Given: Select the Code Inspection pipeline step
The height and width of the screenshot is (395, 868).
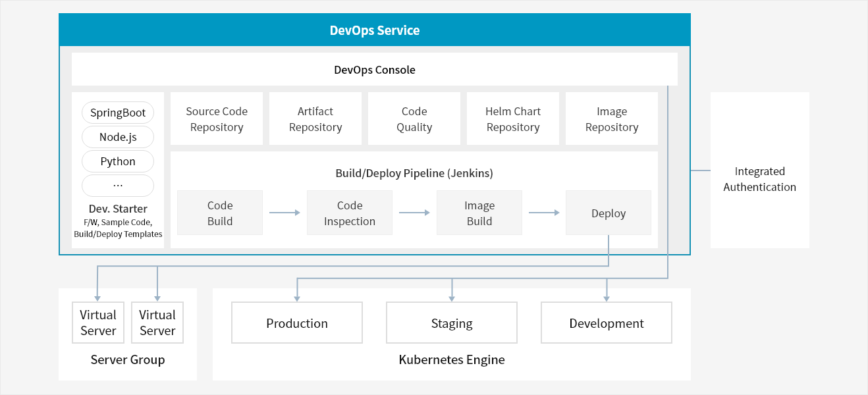Looking at the screenshot, I should click(350, 213).
